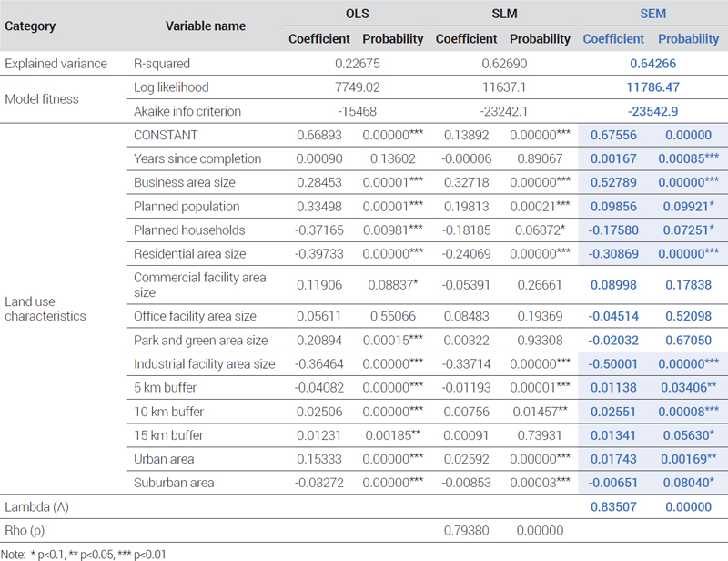The width and height of the screenshot is (728, 561).
Task: Select the Variable name column header
Action: tap(206, 26)
